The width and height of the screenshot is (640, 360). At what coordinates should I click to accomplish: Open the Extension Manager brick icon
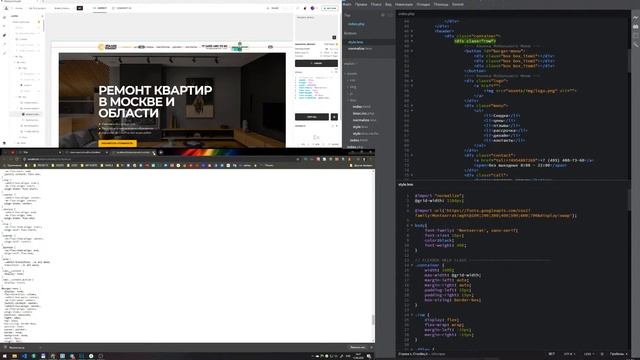coord(636,27)
